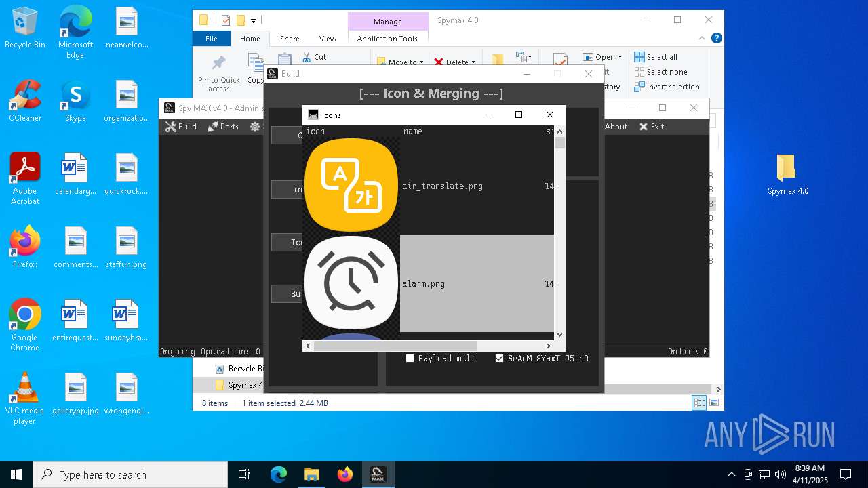The height and width of the screenshot is (488, 868).
Task: Show hidden tray icons chevron
Action: pos(731,474)
